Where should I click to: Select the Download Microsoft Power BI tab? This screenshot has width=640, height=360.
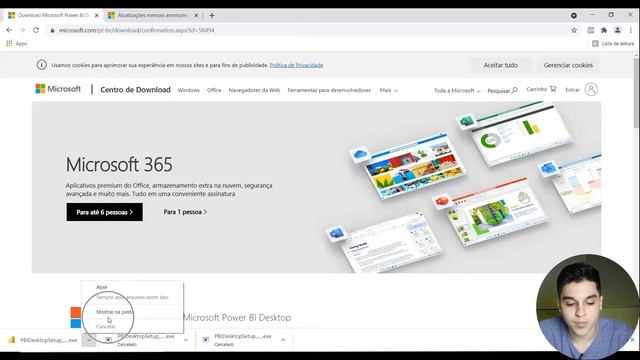(x=53, y=16)
